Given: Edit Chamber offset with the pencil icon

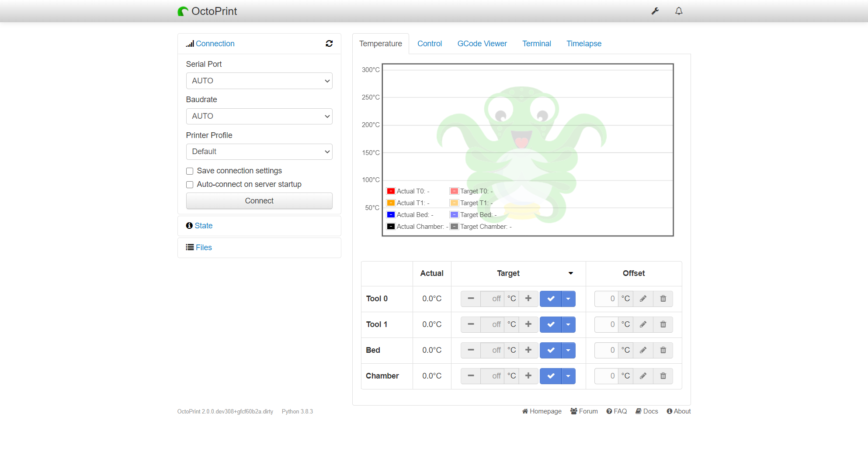Looking at the screenshot, I should 643,376.
